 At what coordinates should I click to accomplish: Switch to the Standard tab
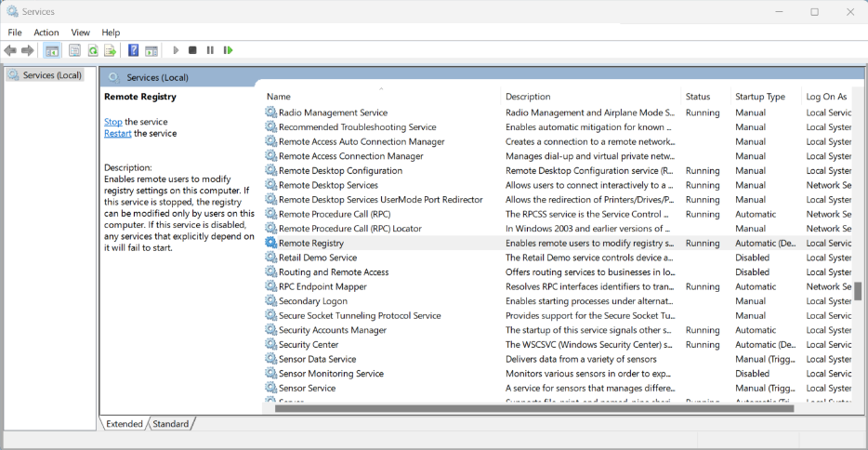pyautogui.click(x=171, y=424)
